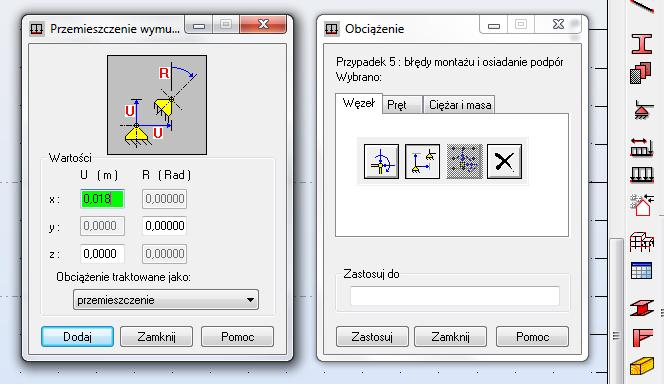
Task: Click the disabled R x rotation field
Action: pos(164,199)
